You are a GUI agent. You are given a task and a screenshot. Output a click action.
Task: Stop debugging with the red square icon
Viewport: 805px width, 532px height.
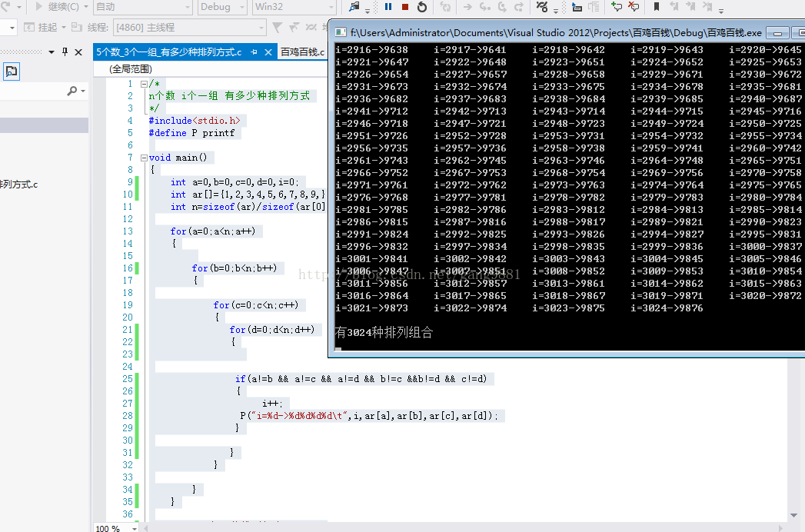(x=405, y=7)
